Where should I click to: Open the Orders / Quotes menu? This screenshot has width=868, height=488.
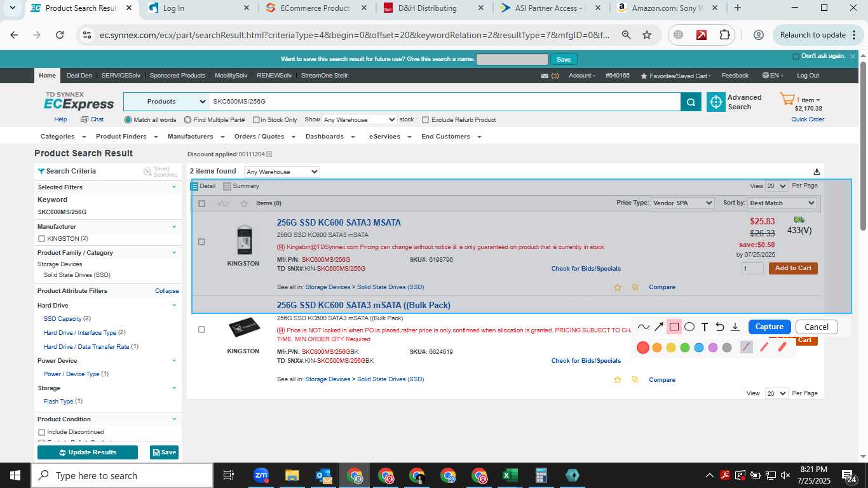264,137
